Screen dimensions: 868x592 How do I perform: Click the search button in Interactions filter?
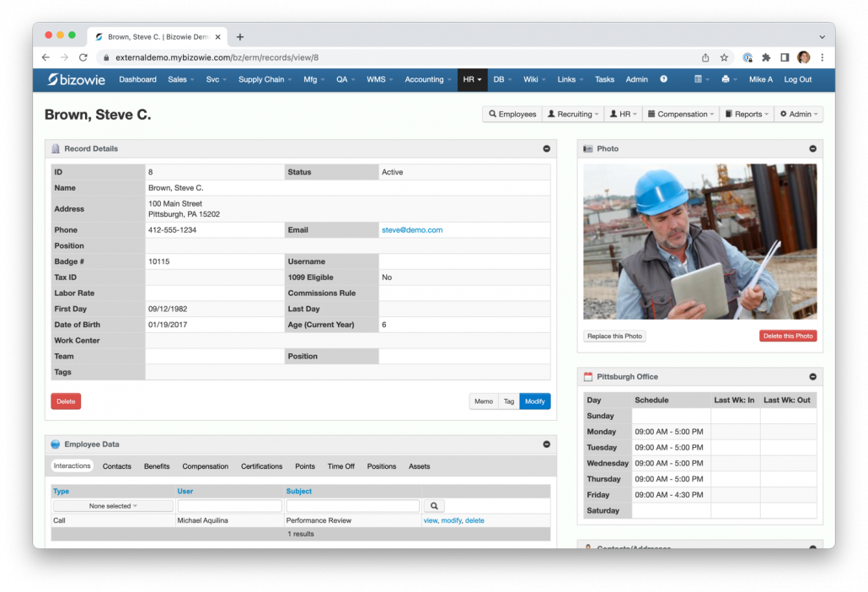433,506
